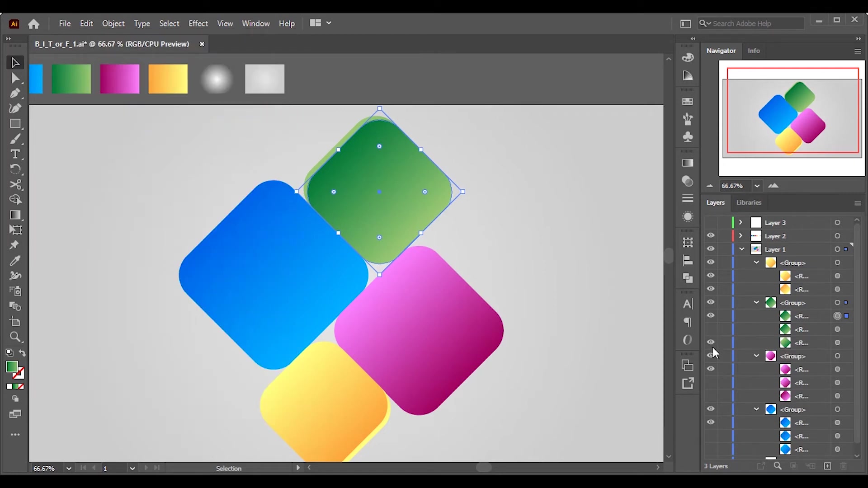Viewport: 868px width, 488px height.
Task: Hide first rectangle in blue group
Action: [711, 422]
